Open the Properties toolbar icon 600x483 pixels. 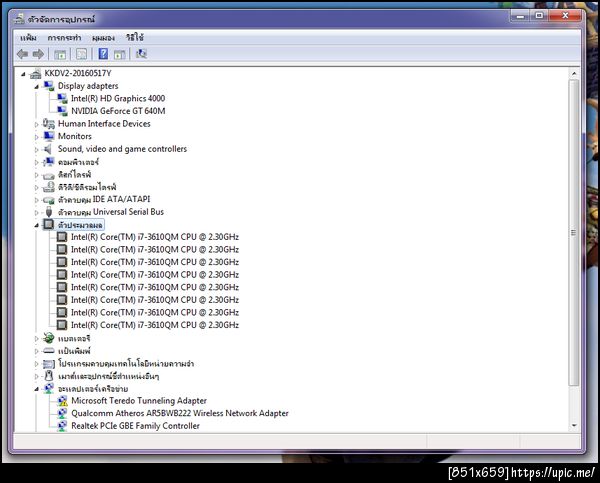81,54
